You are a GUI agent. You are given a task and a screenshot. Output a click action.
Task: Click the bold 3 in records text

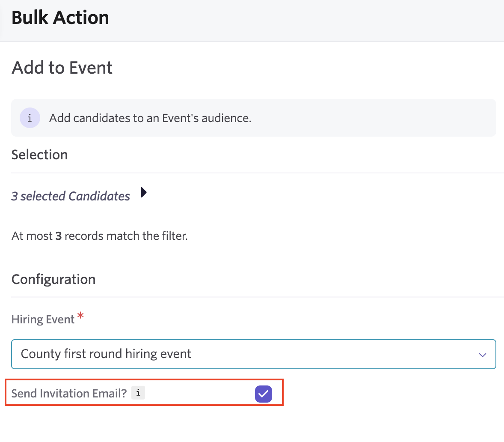click(x=59, y=236)
